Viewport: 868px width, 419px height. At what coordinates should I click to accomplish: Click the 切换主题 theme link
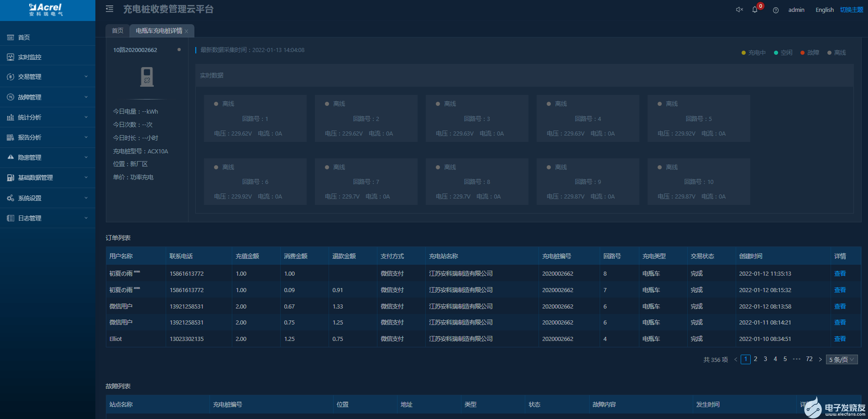[852, 10]
